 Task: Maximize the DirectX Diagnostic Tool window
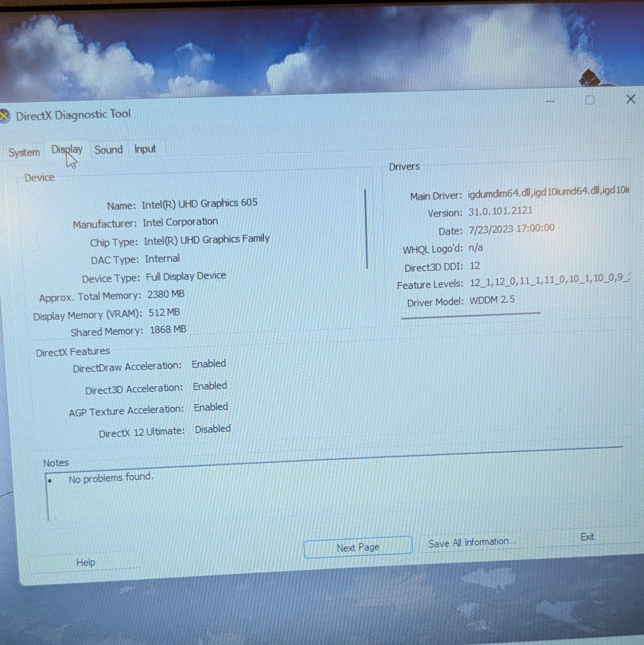pyautogui.click(x=590, y=100)
